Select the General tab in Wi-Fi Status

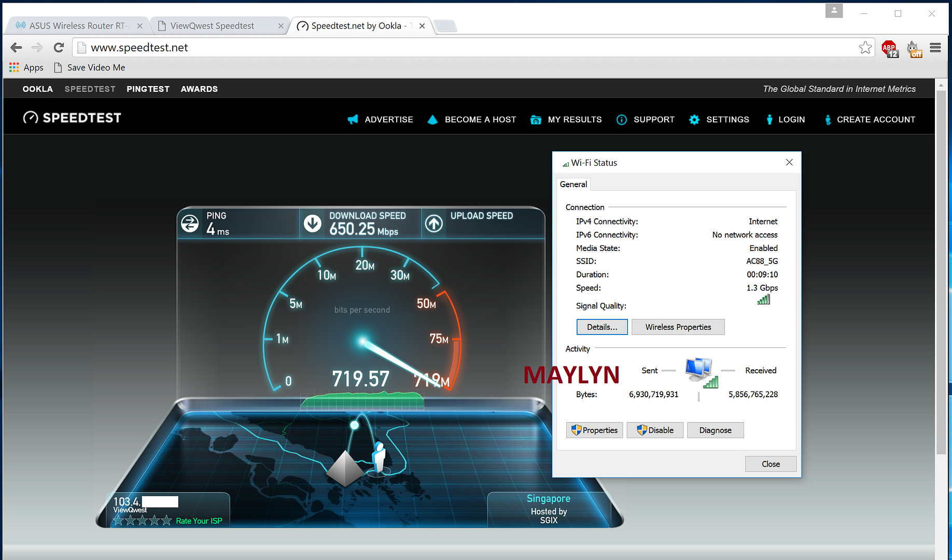[x=573, y=184]
